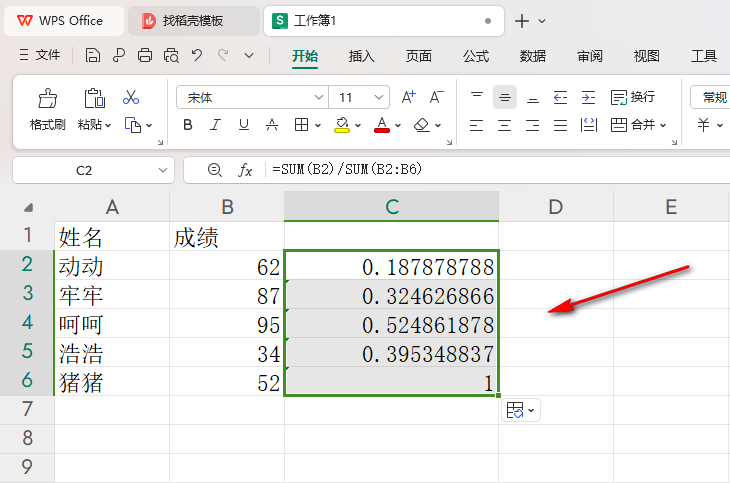Viewport: 730px width, 483px height.
Task: Switch to the 页面 tab
Action: pos(419,56)
